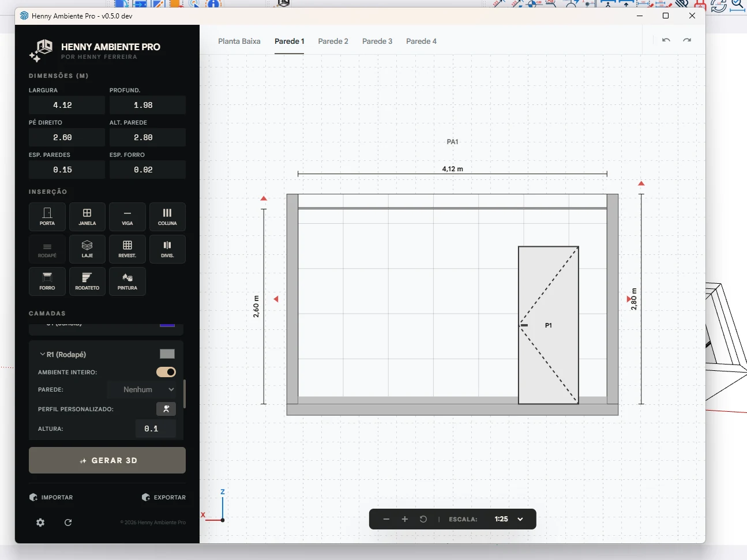Select the Parede 1 tab
The width and height of the screenshot is (747, 560).
[290, 42]
